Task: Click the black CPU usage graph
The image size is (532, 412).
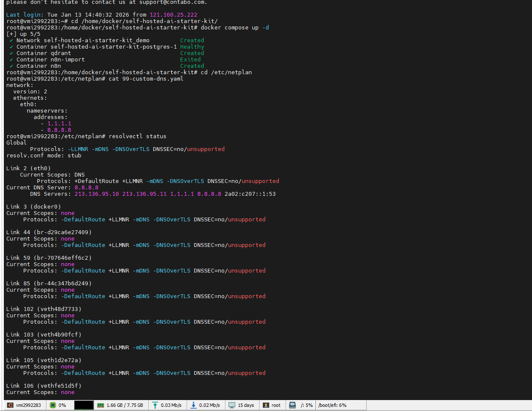Action: [x=84, y=405]
